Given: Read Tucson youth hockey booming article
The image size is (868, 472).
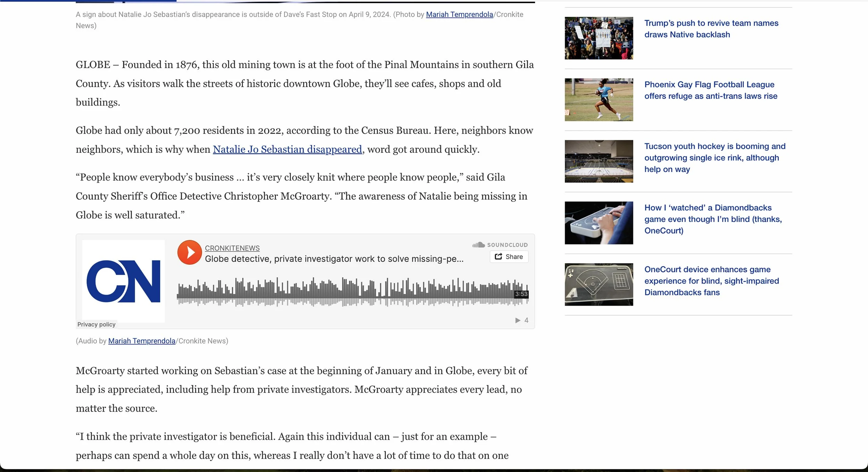Looking at the screenshot, I should pyautogui.click(x=714, y=158).
